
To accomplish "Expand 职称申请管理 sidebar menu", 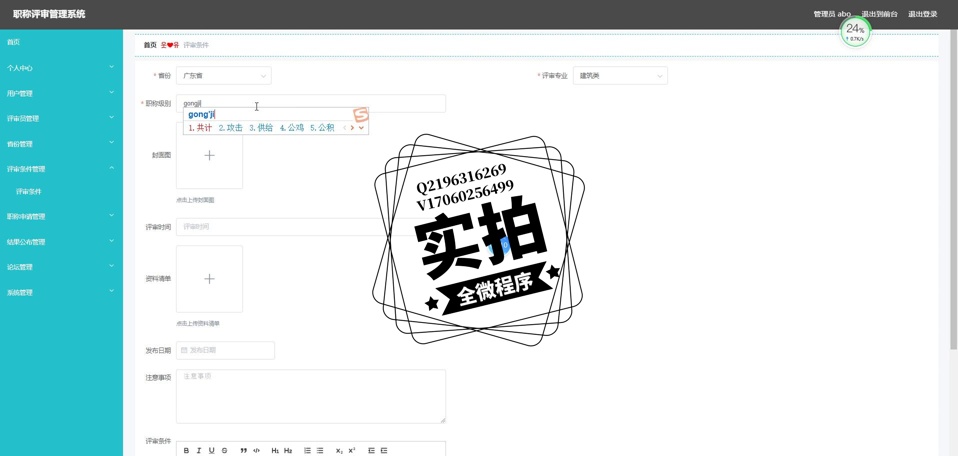I will (x=61, y=216).
